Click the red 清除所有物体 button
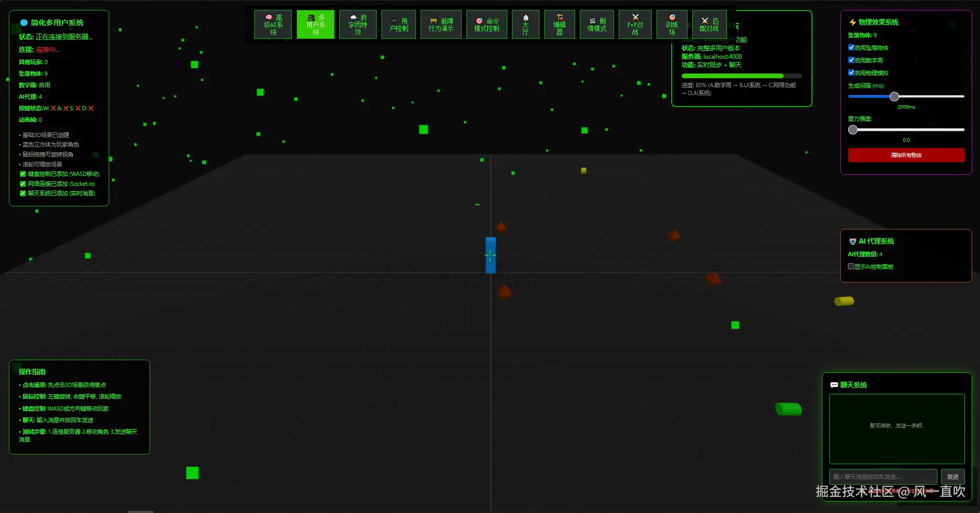980x513 pixels. click(x=906, y=155)
